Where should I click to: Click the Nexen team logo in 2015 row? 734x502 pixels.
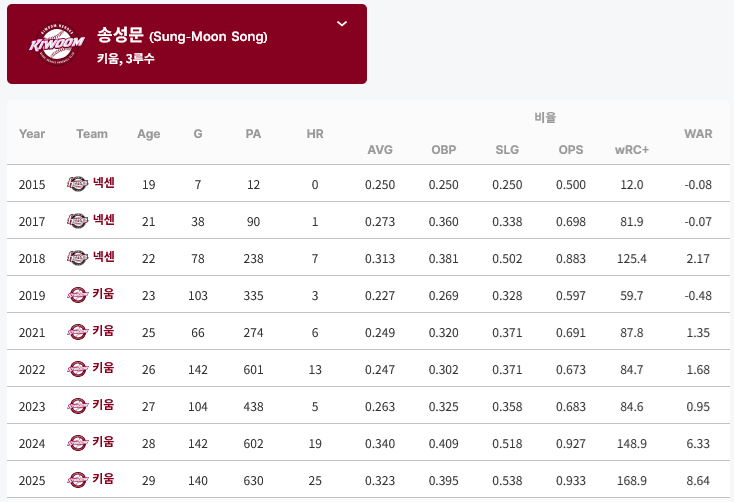point(77,184)
